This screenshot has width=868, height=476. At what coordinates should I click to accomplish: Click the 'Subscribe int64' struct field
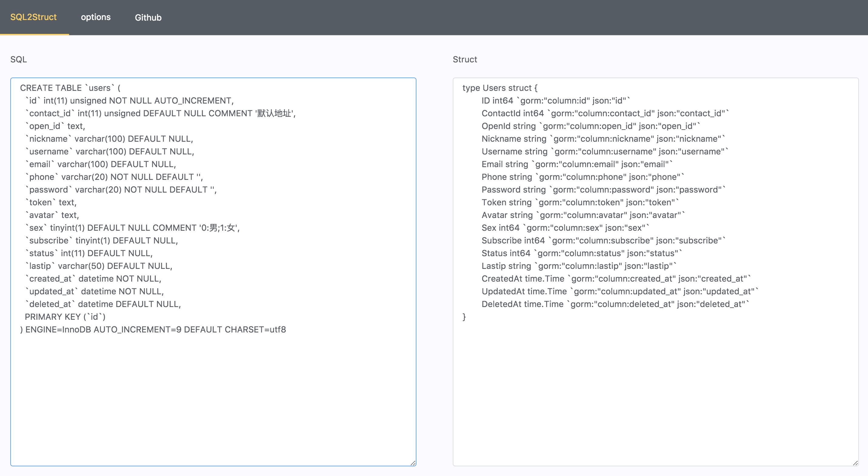pyautogui.click(x=604, y=241)
